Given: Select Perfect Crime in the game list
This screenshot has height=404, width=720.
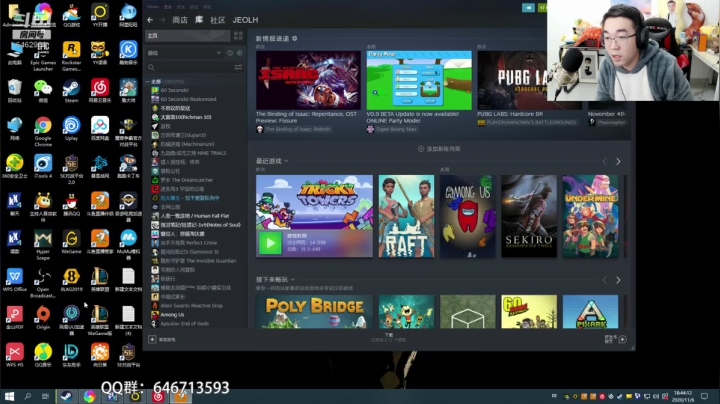Looking at the screenshot, I should [189, 243].
